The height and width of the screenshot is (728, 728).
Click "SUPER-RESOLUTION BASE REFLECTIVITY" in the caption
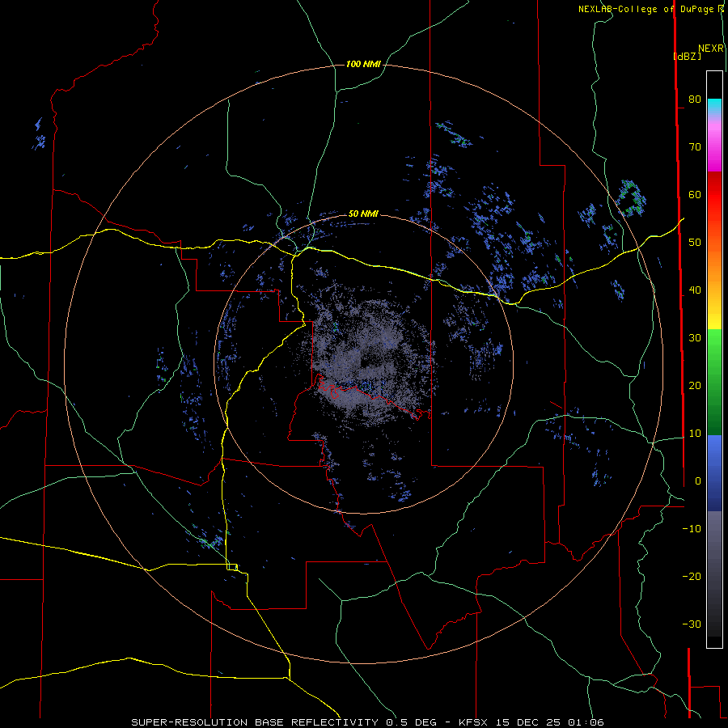(255, 722)
